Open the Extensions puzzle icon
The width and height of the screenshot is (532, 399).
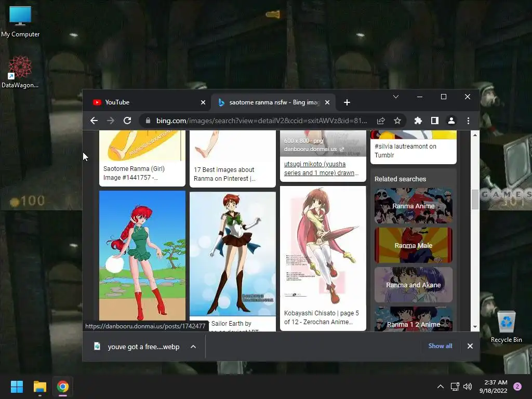coord(418,121)
